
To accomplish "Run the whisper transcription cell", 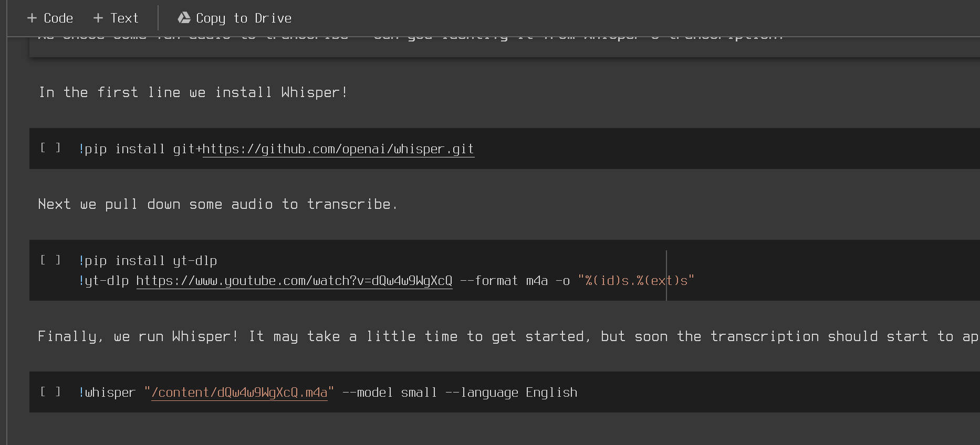I will tap(50, 391).
